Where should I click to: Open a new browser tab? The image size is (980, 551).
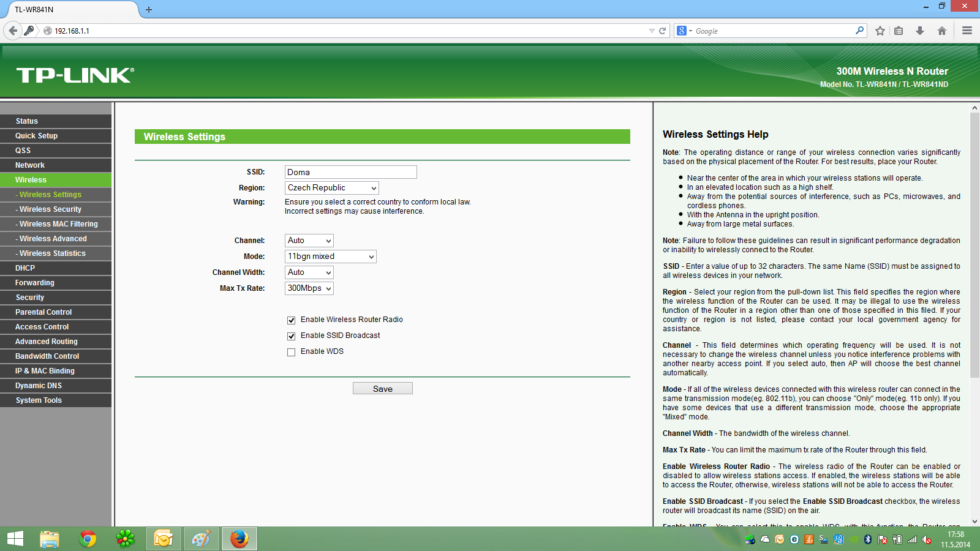pyautogui.click(x=149, y=10)
